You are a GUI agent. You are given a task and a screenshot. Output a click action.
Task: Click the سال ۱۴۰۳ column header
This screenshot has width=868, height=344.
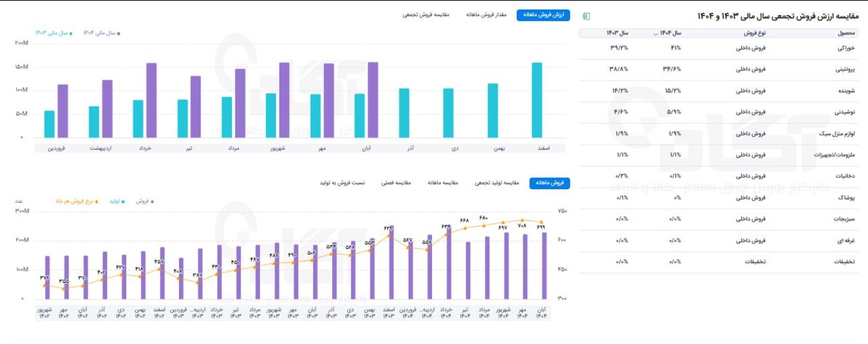coord(617,33)
